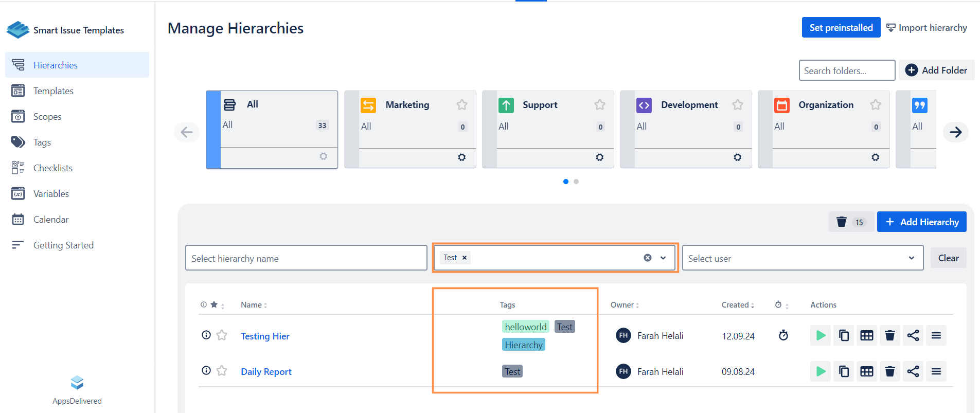Screen dimensions: 980x413
Task: Click the Add Hierarchy button
Action: point(921,222)
